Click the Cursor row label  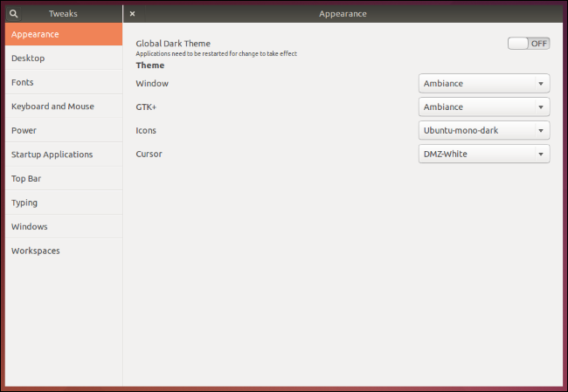149,154
